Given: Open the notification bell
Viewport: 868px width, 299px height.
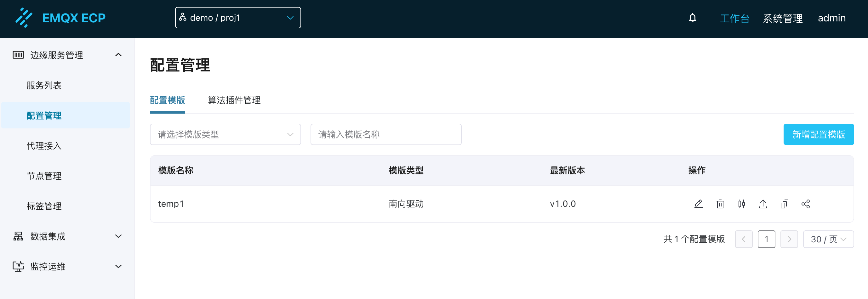Looking at the screenshot, I should [693, 18].
